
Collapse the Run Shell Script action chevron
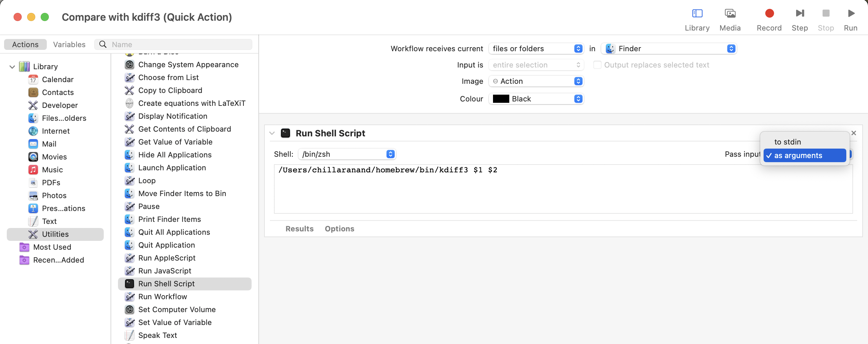coord(272,133)
